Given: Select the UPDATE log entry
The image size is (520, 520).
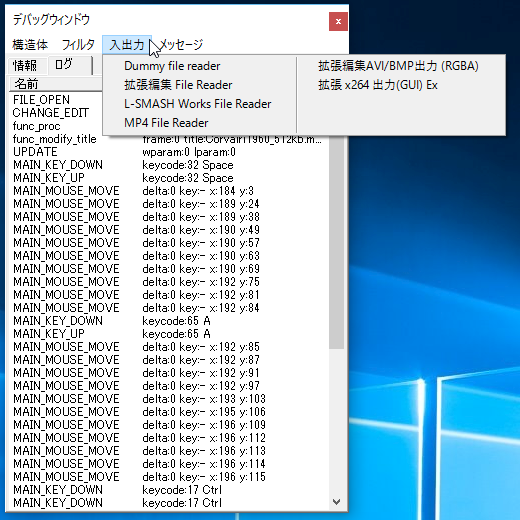Looking at the screenshot, I should pyautogui.click(x=167, y=152).
